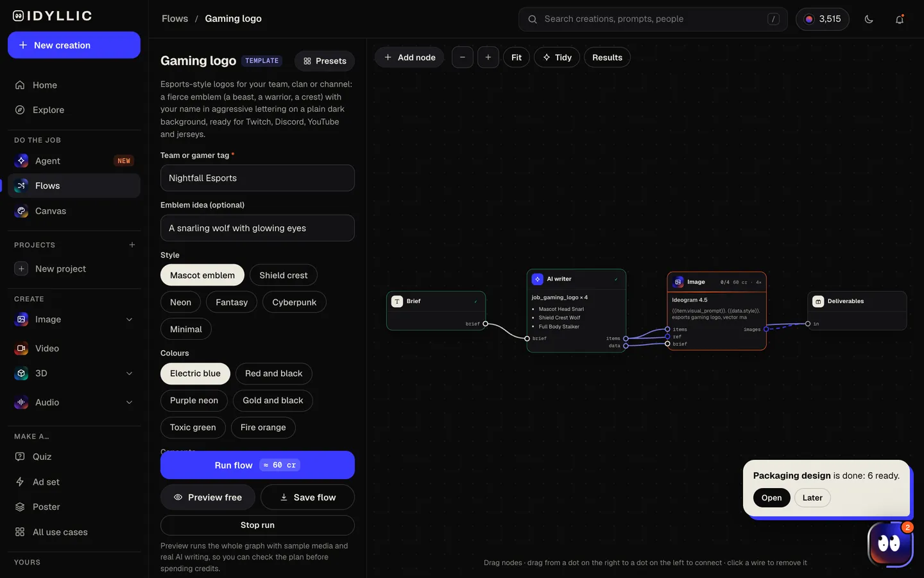
Task: Expand the Image submenu chevron
Action: tap(129, 319)
